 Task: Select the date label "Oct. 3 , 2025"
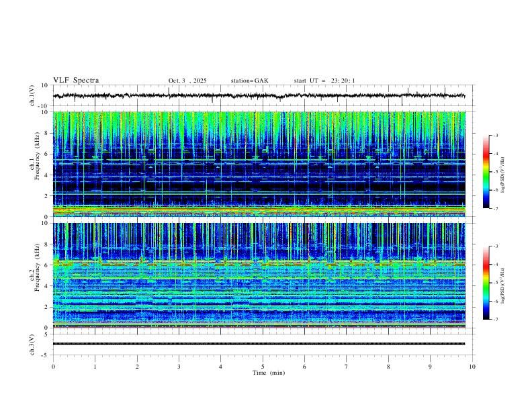pos(187,81)
